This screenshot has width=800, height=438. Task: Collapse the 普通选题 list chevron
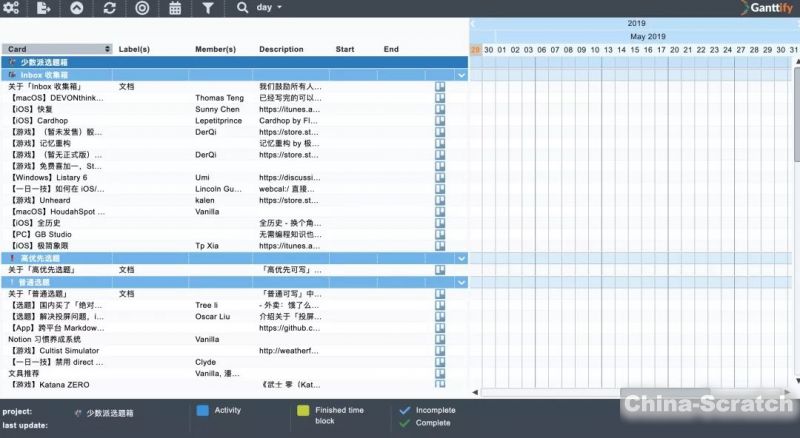(x=461, y=283)
